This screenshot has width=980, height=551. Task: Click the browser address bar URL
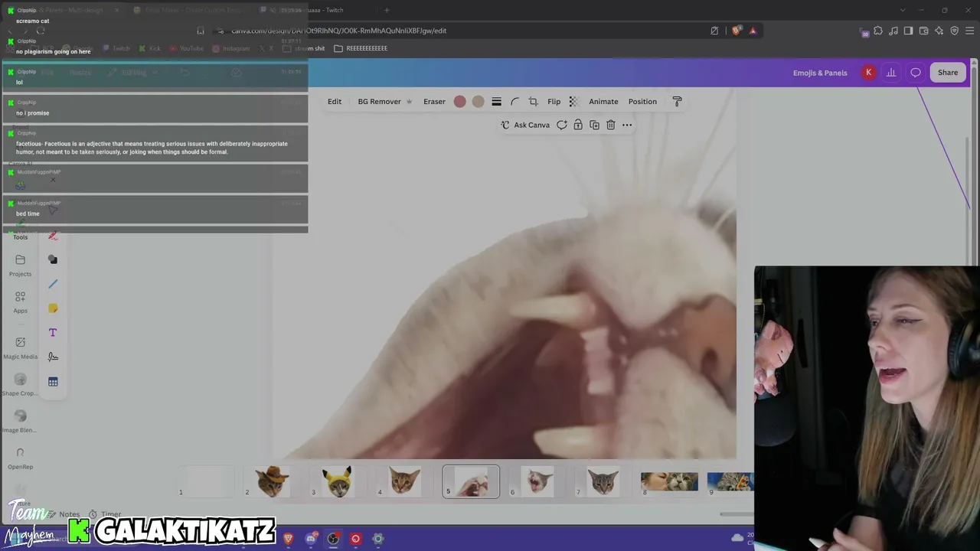click(339, 31)
